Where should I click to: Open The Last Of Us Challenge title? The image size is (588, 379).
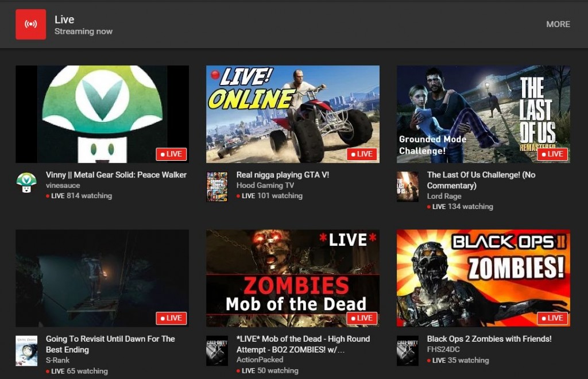click(x=481, y=180)
